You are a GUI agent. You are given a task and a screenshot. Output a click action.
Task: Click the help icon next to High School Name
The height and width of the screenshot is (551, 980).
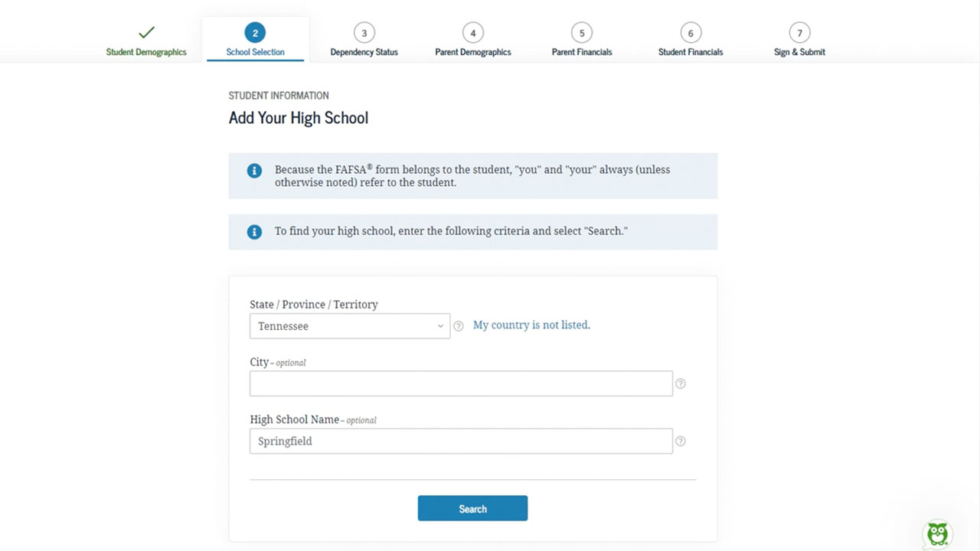680,441
